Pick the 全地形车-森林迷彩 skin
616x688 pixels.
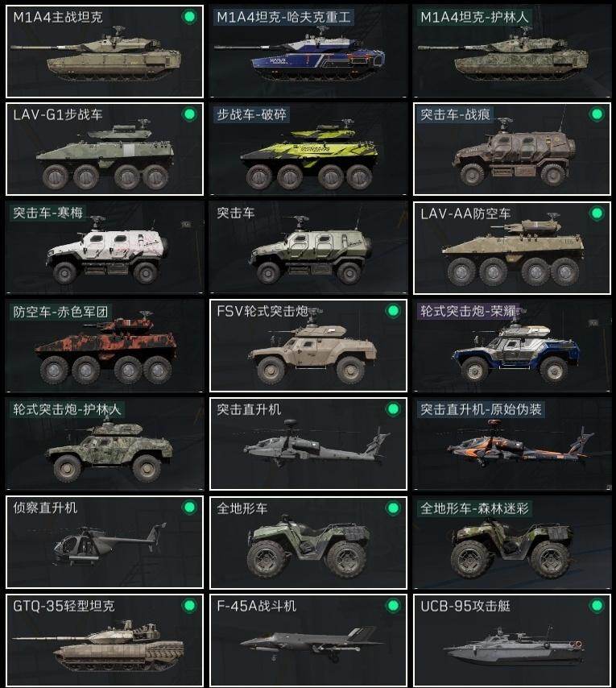coord(511,542)
